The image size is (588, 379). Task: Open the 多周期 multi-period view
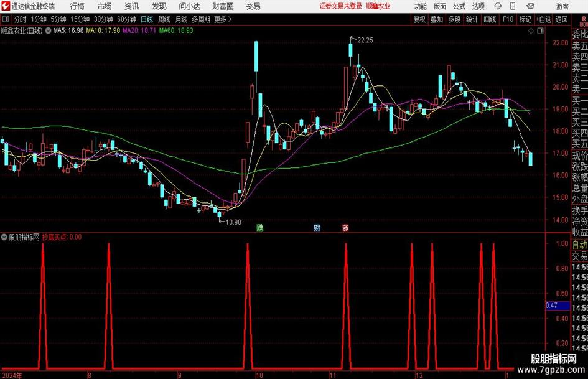202,19
